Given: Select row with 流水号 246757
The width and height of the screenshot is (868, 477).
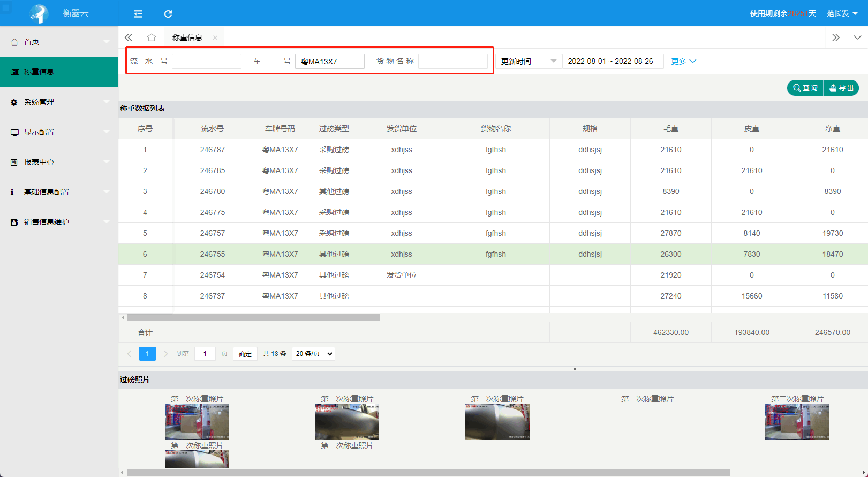Looking at the screenshot, I should 493,233.
